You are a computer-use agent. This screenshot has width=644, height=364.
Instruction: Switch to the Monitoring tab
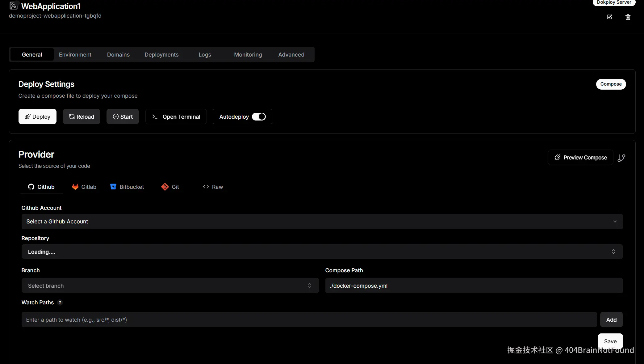(248, 55)
